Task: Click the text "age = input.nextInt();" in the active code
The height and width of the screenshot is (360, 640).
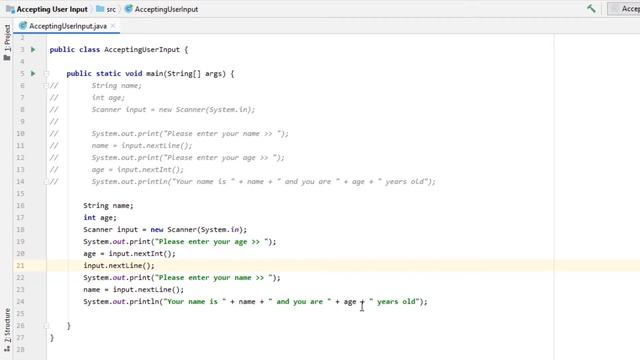Action: (x=129, y=253)
